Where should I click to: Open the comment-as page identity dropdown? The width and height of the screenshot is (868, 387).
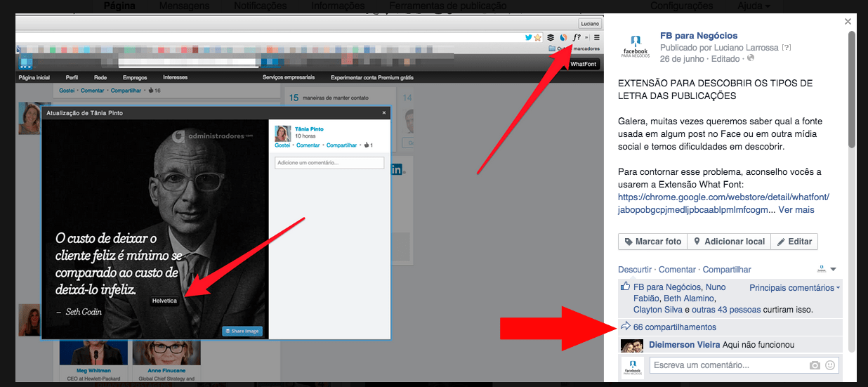827,269
